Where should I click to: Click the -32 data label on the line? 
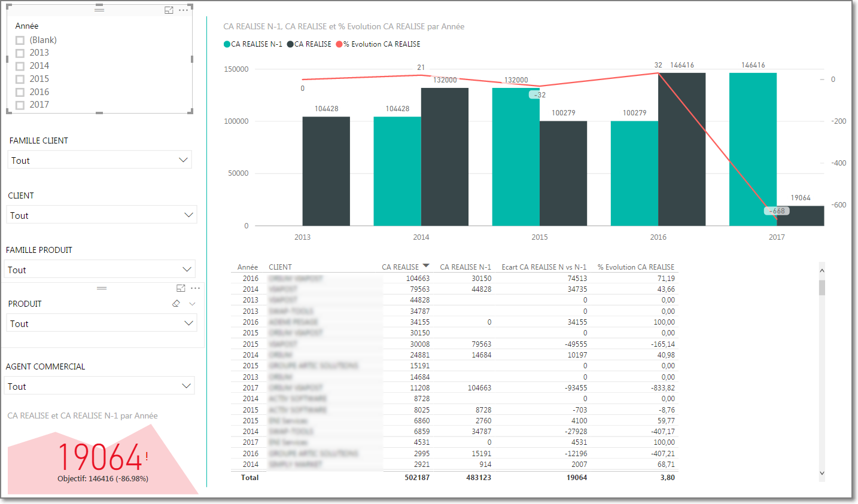[539, 94]
